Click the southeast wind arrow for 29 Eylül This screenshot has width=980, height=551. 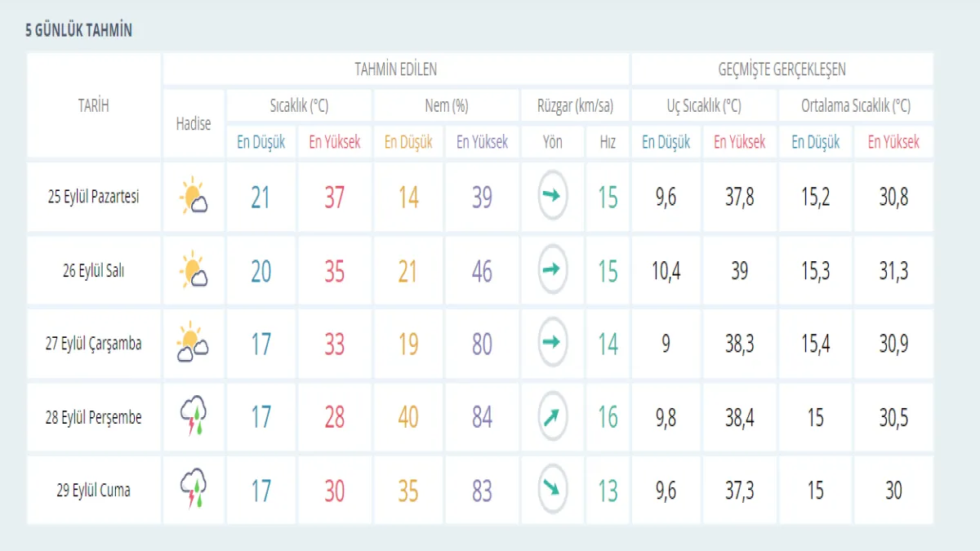click(552, 490)
